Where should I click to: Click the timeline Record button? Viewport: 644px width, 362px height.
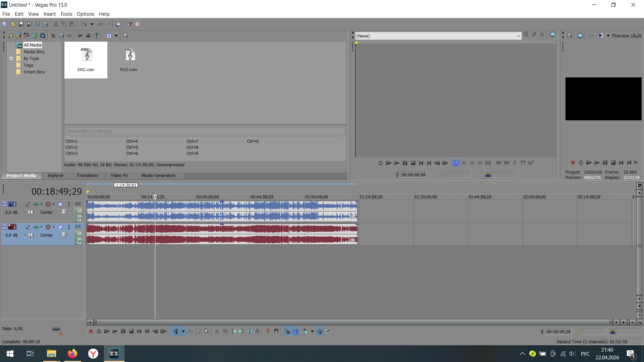coord(91,331)
